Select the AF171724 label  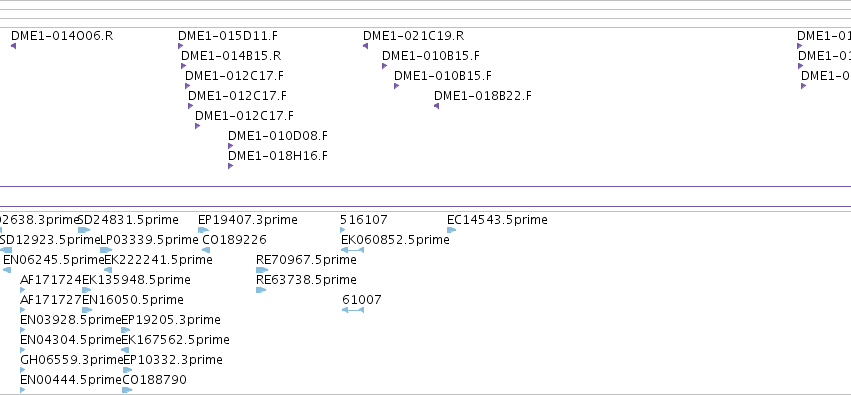(50, 280)
